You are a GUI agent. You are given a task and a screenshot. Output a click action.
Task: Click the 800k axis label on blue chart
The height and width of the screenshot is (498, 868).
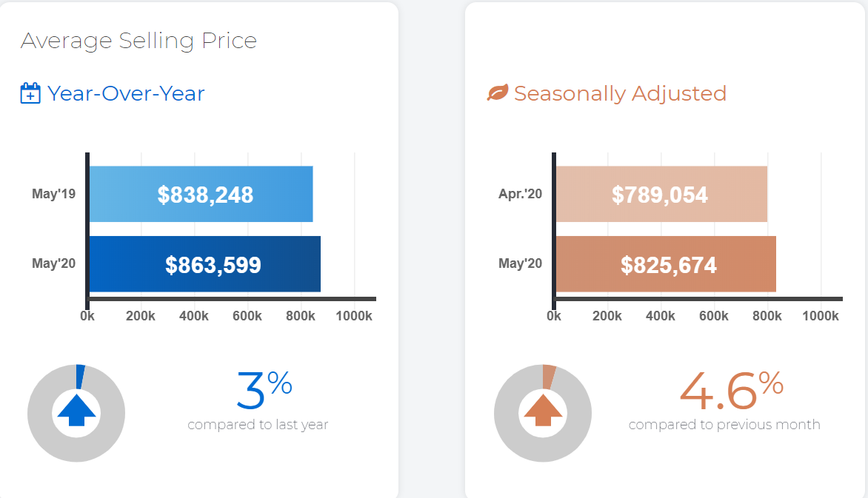(x=301, y=316)
